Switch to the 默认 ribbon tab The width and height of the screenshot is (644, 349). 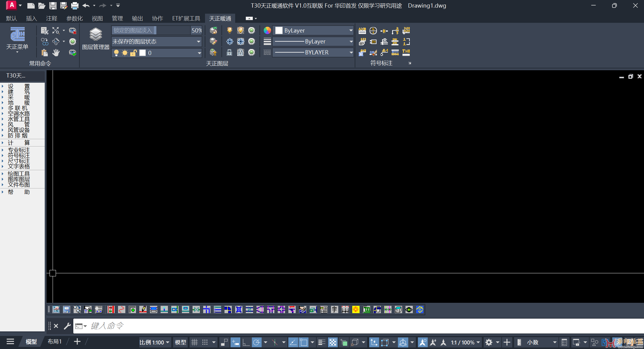(12, 19)
